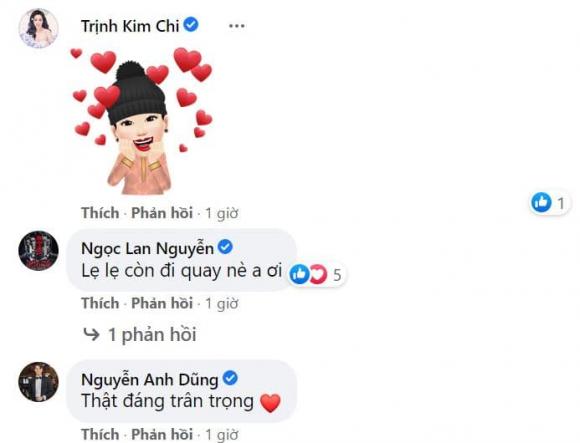Click the verified badge beside Nguyễn Anh Dũng
The width and height of the screenshot is (580, 443).
tap(230, 378)
